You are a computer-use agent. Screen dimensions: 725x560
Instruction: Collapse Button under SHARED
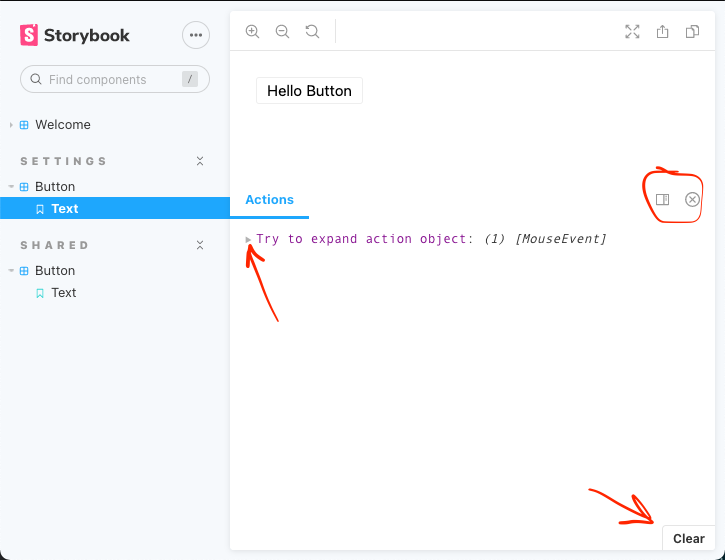11,271
